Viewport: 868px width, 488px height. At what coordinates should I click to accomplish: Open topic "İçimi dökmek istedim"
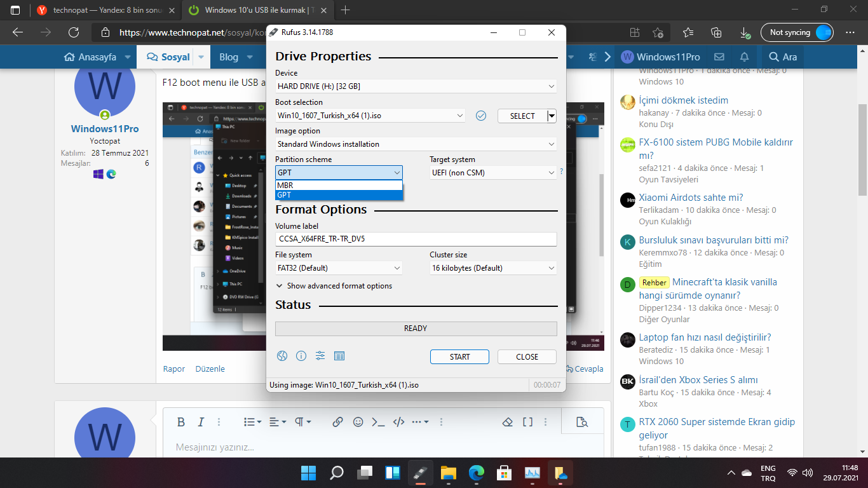tap(684, 100)
